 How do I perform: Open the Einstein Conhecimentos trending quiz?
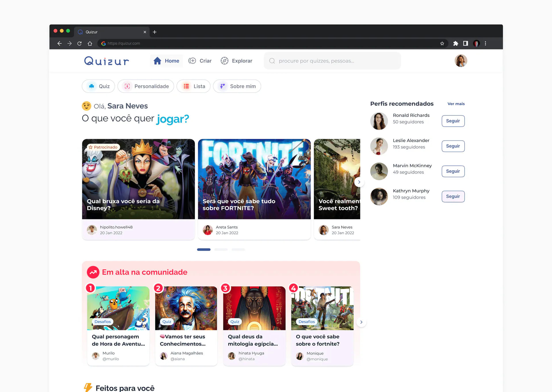point(186,326)
